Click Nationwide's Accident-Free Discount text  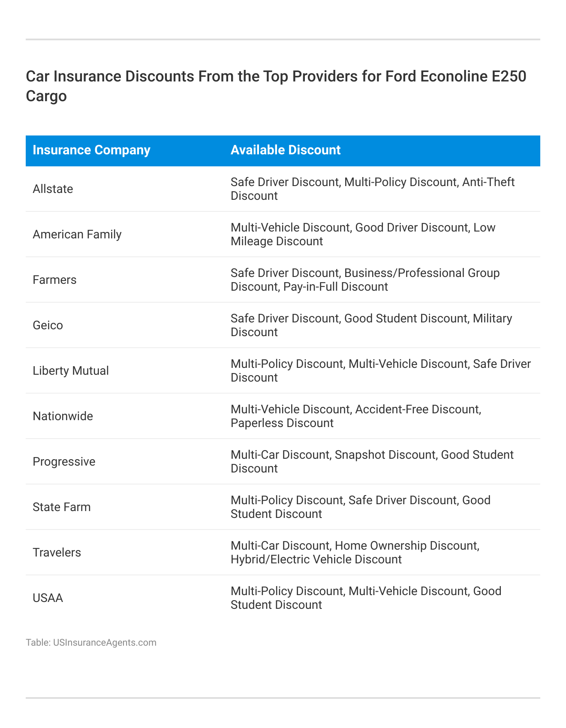point(418,409)
